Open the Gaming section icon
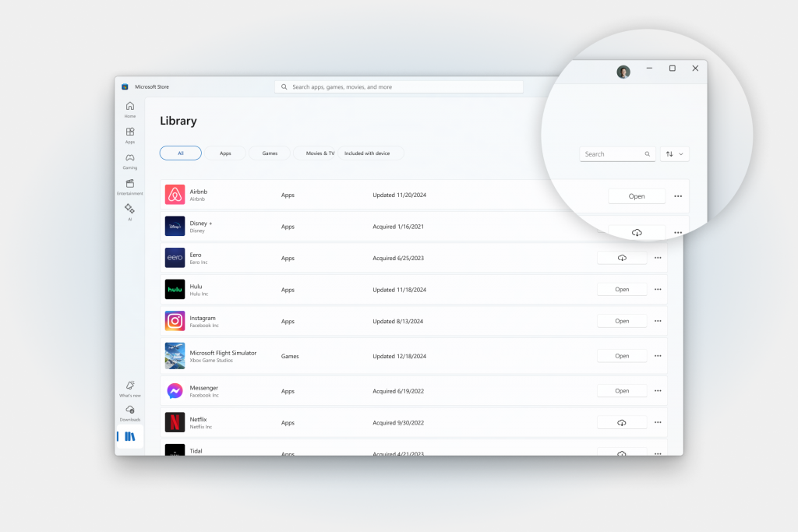The image size is (798, 532). (x=129, y=159)
